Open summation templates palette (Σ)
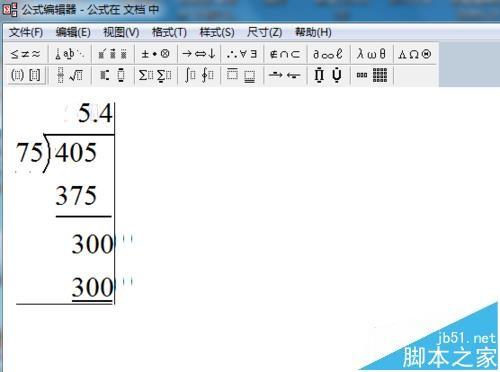 (156, 75)
